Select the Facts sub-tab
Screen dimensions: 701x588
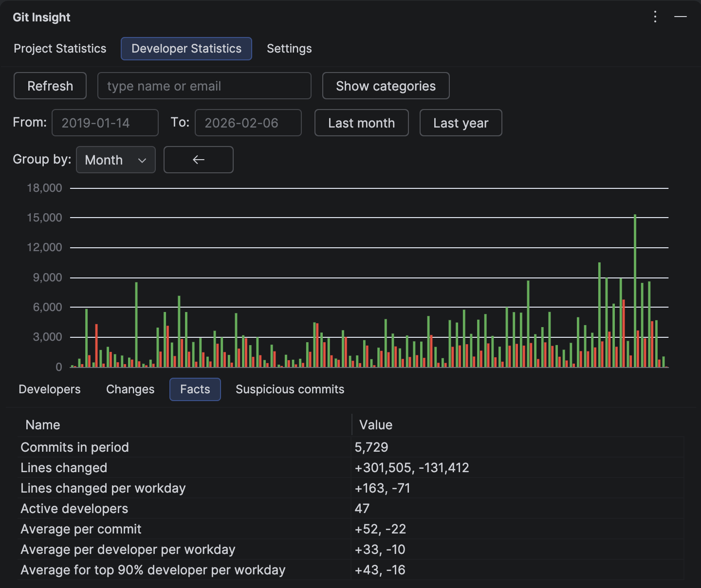tap(195, 389)
